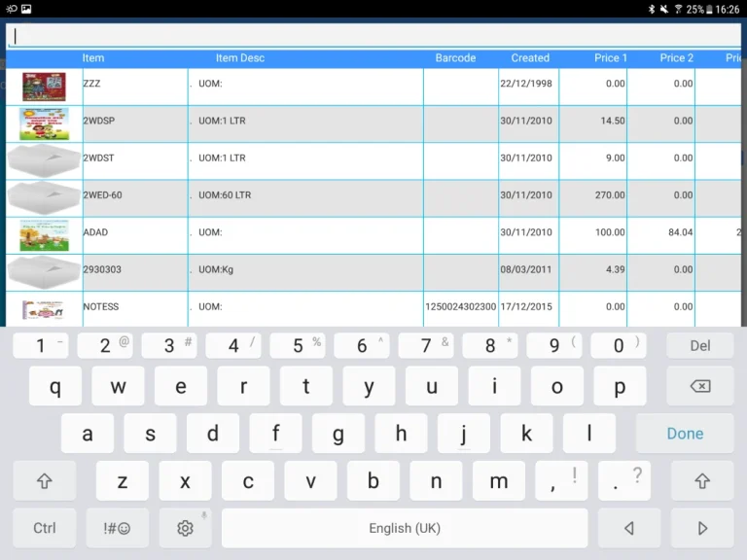
Task: Click barcode 1250024302300
Action: pos(461,306)
